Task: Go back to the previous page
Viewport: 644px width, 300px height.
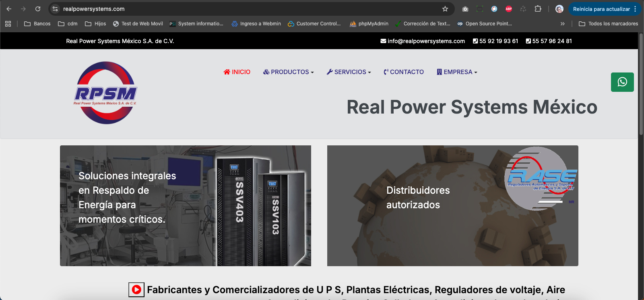Action: 9,9
